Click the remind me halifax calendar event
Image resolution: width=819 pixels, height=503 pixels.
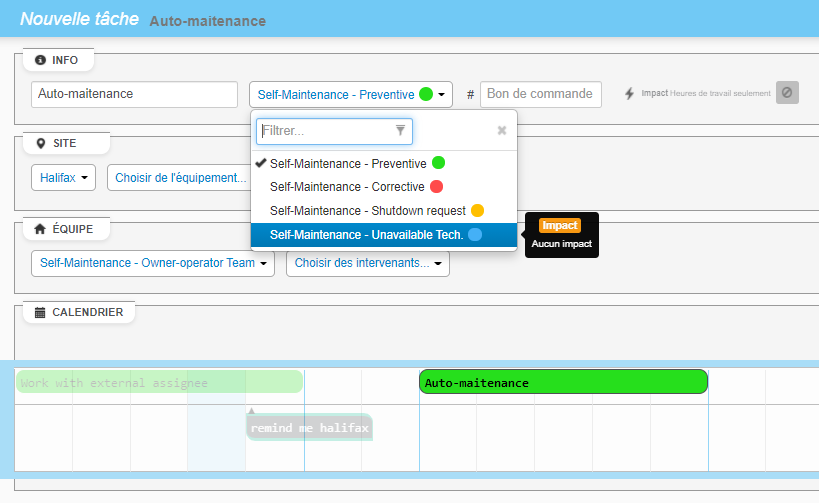coord(310,428)
